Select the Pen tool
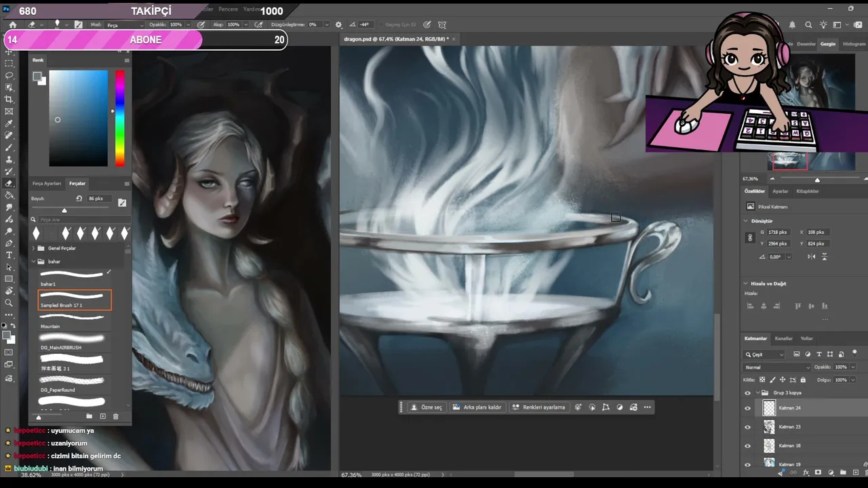This screenshot has height=488, width=868. tap(9, 243)
